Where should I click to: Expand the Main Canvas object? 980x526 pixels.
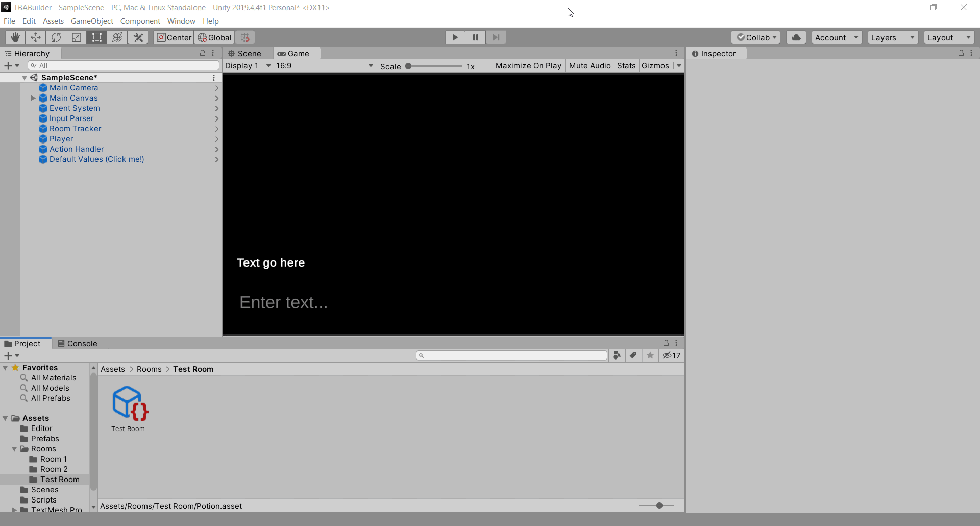tap(34, 98)
